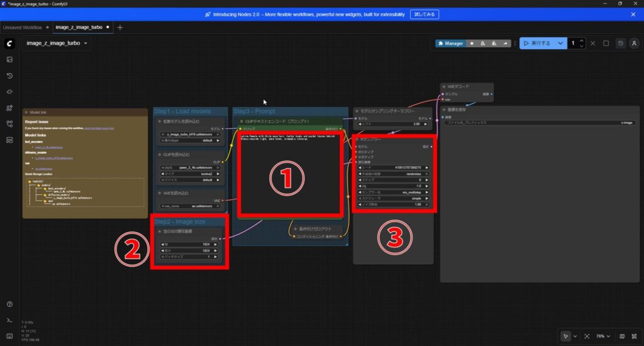The height and width of the screenshot is (346, 644).
Task: Open the 76% zoom level dropdown
Action: point(605,336)
